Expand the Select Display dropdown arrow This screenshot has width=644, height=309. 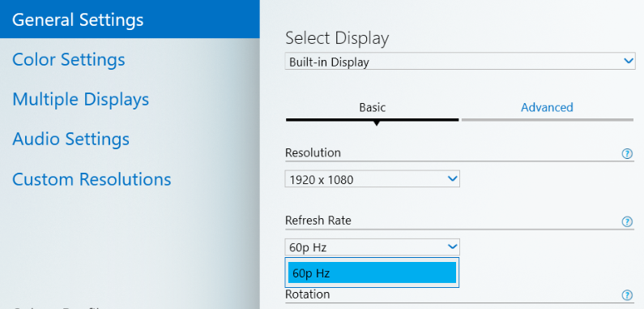click(629, 62)
